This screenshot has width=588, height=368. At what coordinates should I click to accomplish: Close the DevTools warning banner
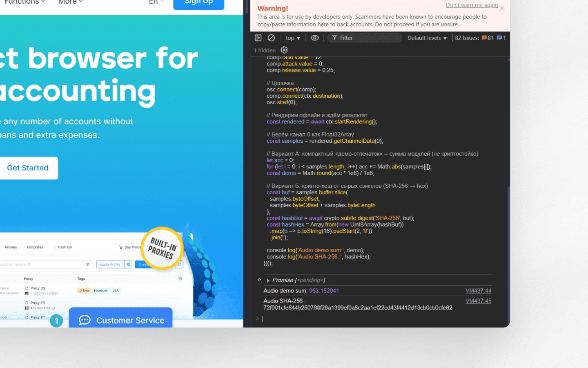tap(502, 8)
